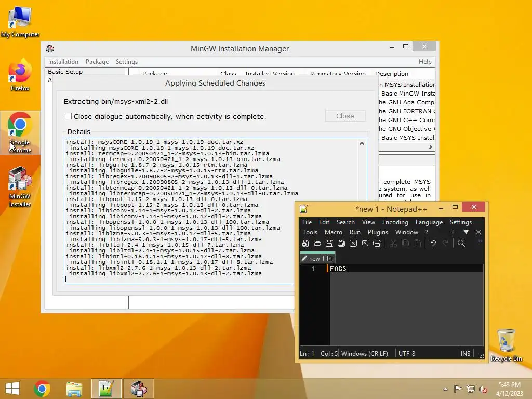The image size is (532, 399).
Task: Open Run menu in Notepad++
Action: point(355,232)
